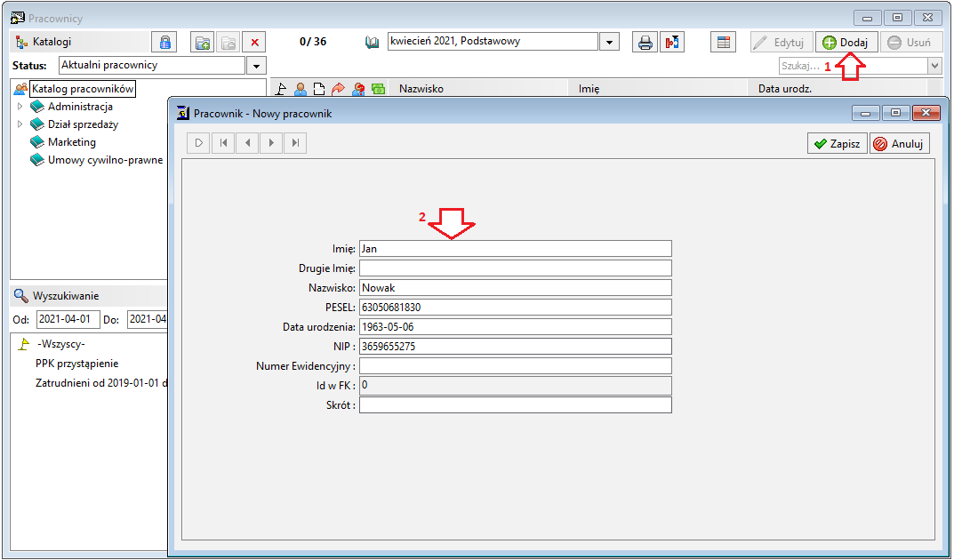Click the Wyszukiwanie magnifier panel header
This screenshot has width=954, height=560.
point(88,296)
